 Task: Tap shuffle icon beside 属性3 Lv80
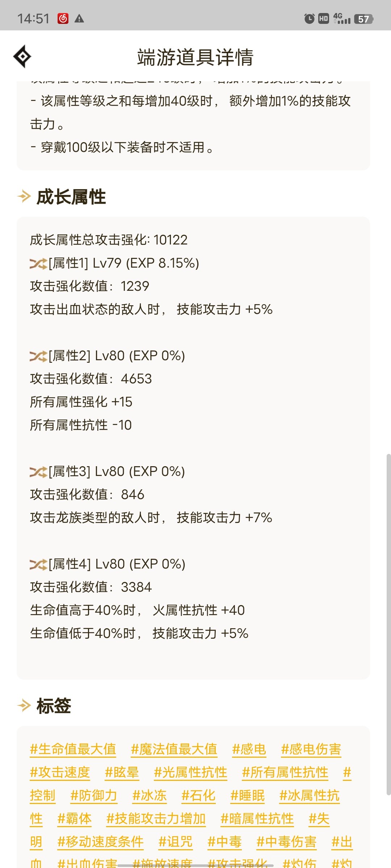pyautogui.click(x=38, y=472)
